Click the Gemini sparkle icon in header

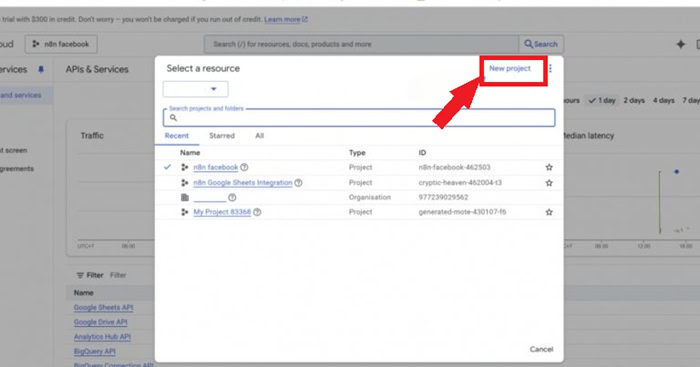[x=680, y=44]
